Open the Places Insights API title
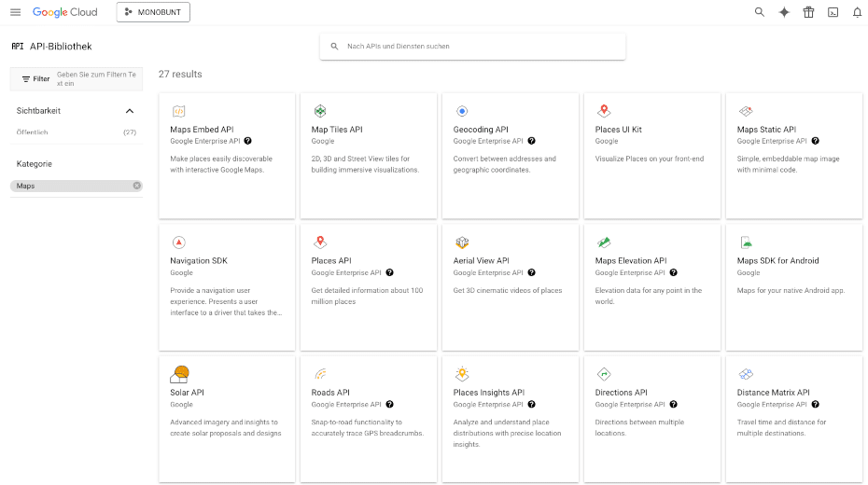This screenshot has height=485, width=868. click(489, 392)
